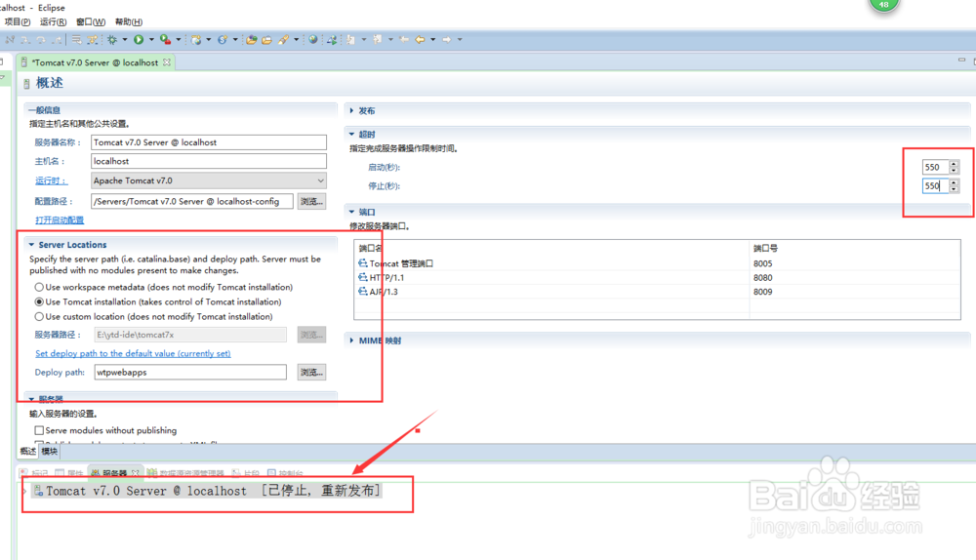Click the Open Type folder icon in toolbar

point(252,40)
